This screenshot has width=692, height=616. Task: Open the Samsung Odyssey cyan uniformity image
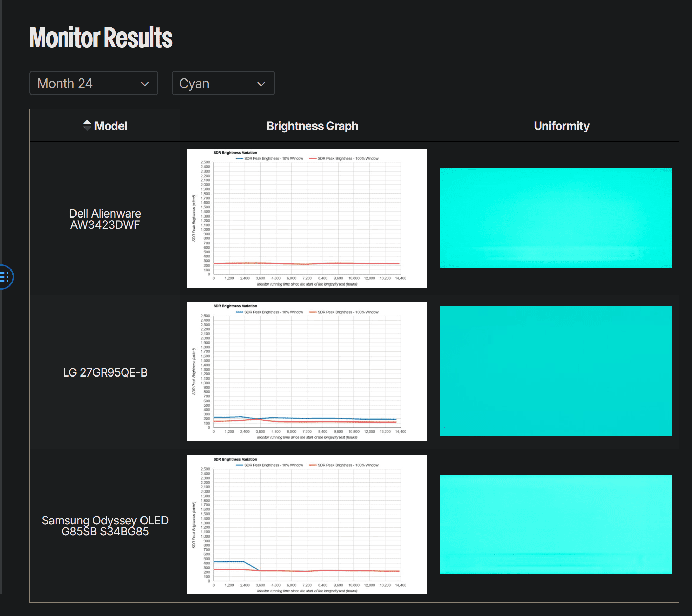[x=556, y=525]
